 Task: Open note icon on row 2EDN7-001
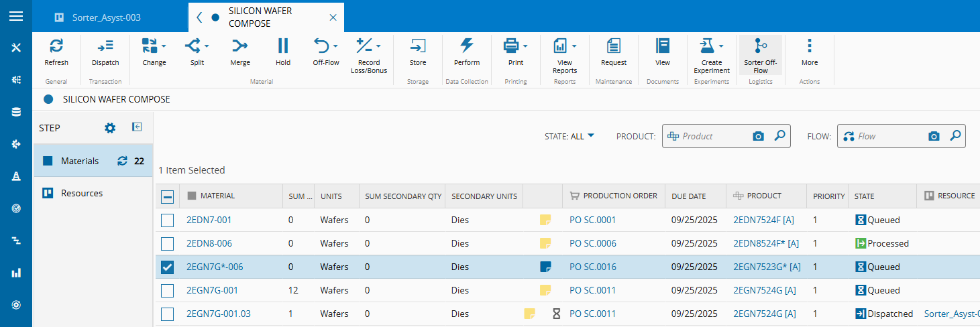pyautogui.click(x=545, y=220)
